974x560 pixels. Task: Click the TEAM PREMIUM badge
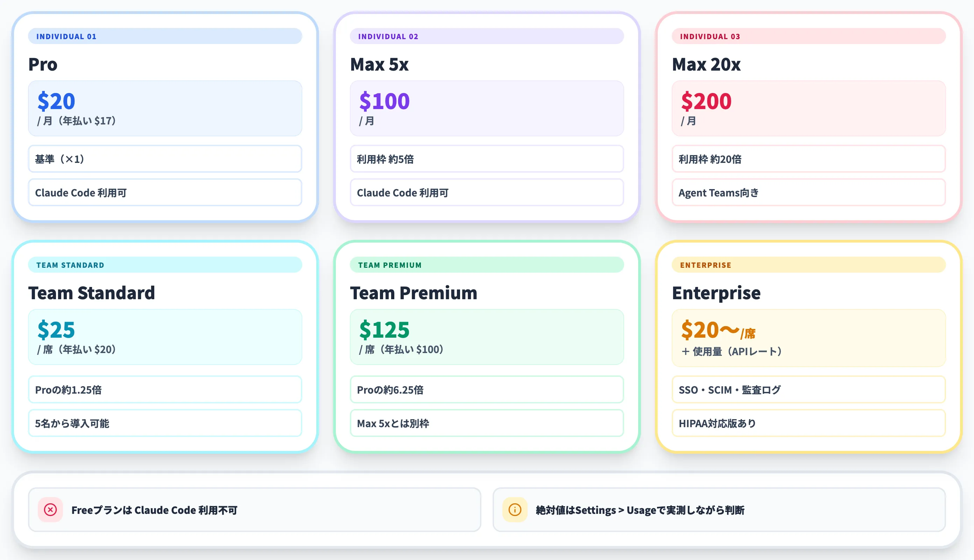point(486,265)
